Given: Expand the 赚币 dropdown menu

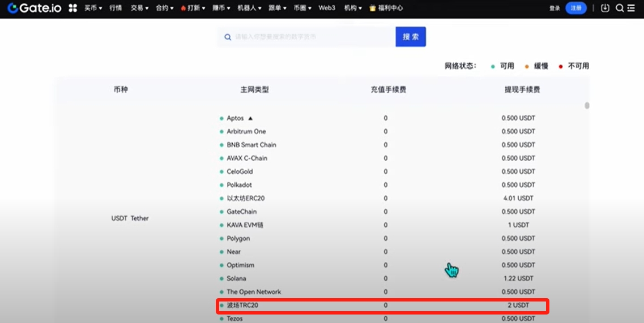Looking at the screenshot, I should point(221,8).
